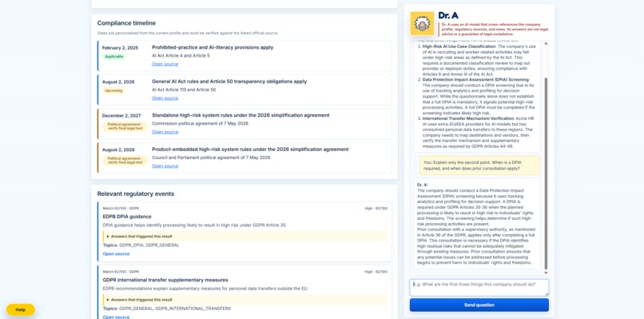644x319 pixels.
Task: Click General AI Act rules Article 50 title
Action: [x=229, y=82]
